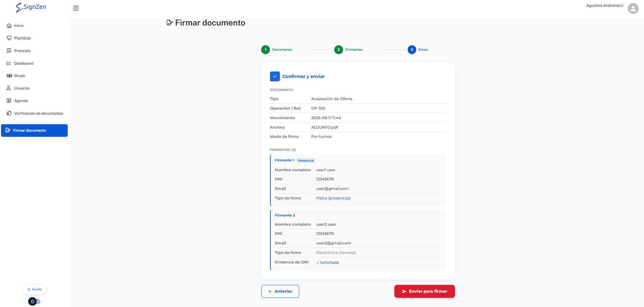Screen dimensions: 644x307
Task: Click the user avatar profile icon
Action: [633, 9]
